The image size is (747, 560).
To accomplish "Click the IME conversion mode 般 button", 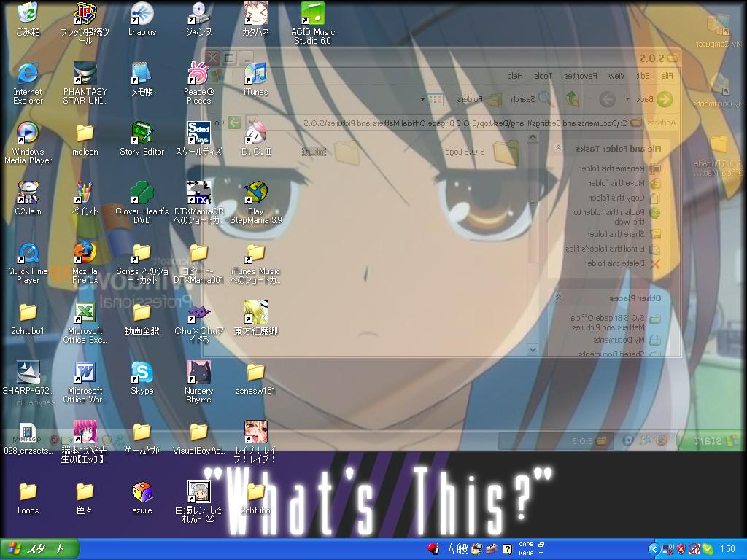I will tap(462, 549).
